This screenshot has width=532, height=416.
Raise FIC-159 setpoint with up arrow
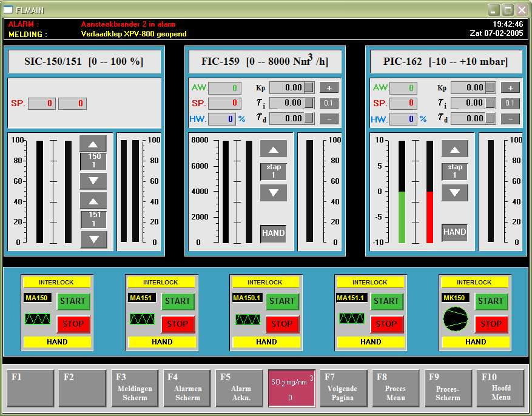(274, 149)
